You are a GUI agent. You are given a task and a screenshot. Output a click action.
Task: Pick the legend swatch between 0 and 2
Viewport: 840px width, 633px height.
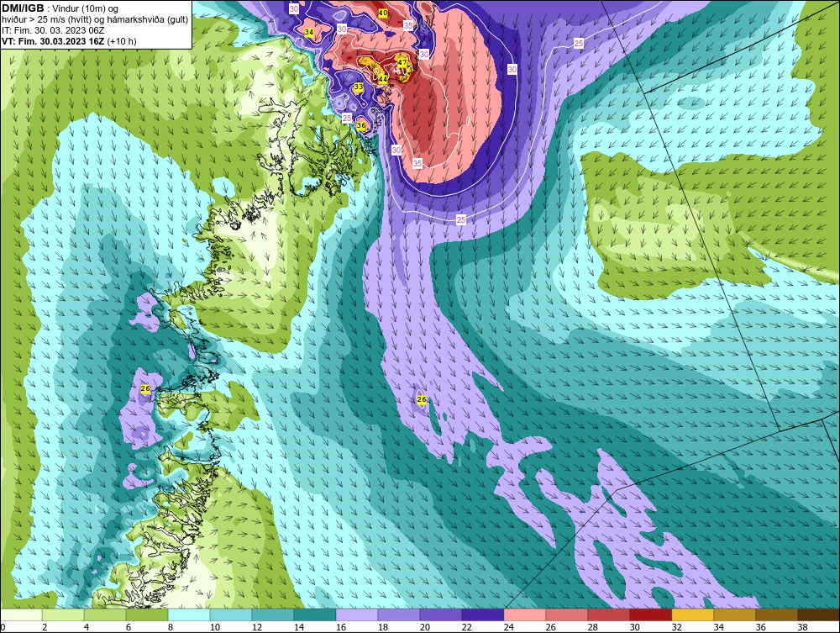coord(22,615)
